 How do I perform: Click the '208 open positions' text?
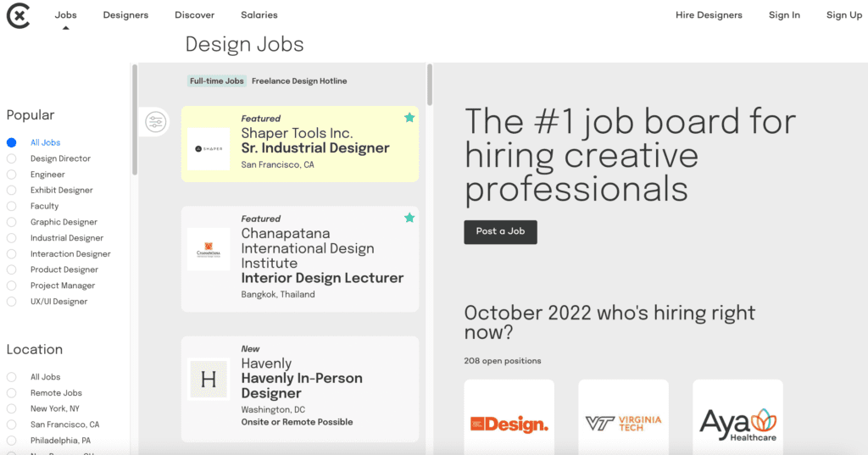tap(503, 361)
